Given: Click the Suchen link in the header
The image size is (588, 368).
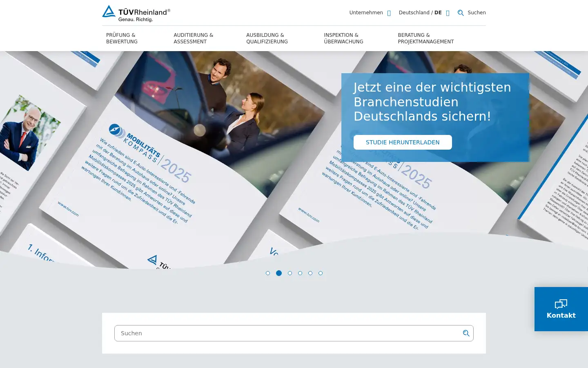Looking at the screenshot, I should [x=477, y=13].
